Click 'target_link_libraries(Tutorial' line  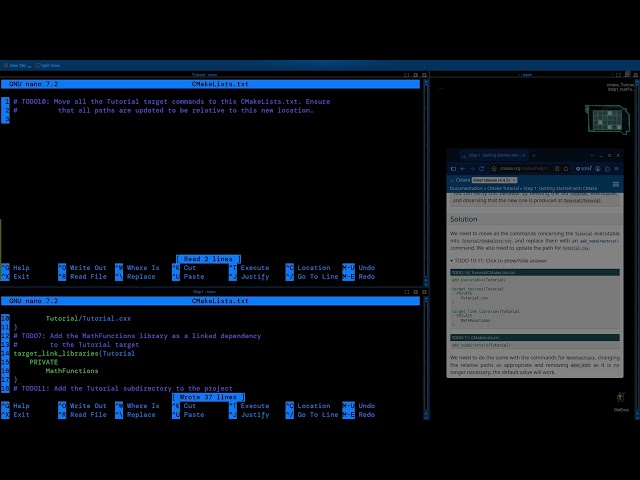74,353
